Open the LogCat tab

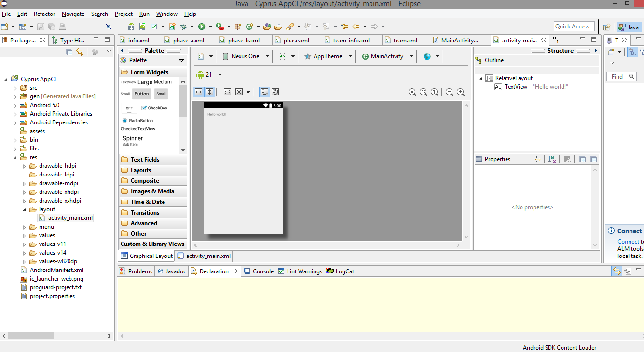click(x=340, y=271)
